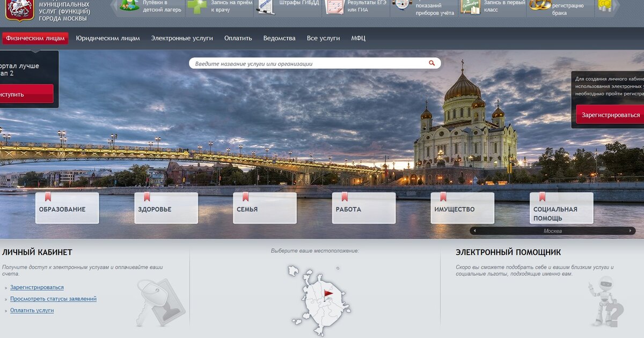The image size is (644, 338).
Task: Open the children's camp vouchers icon
Action: point(129,6)
